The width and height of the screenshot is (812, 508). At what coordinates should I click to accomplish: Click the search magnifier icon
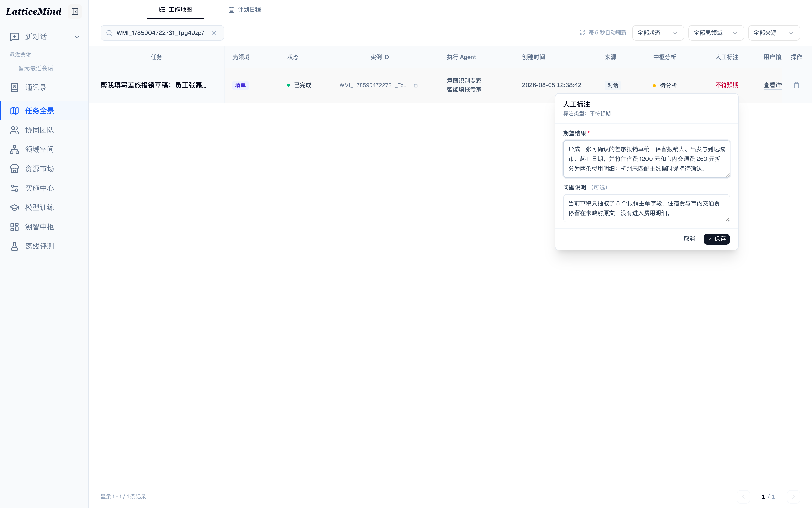click(109, 33)
